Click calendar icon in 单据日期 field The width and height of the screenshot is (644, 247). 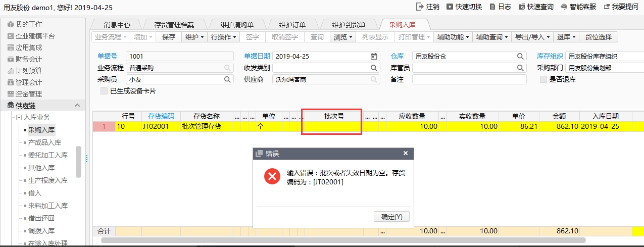coord(374,56)
